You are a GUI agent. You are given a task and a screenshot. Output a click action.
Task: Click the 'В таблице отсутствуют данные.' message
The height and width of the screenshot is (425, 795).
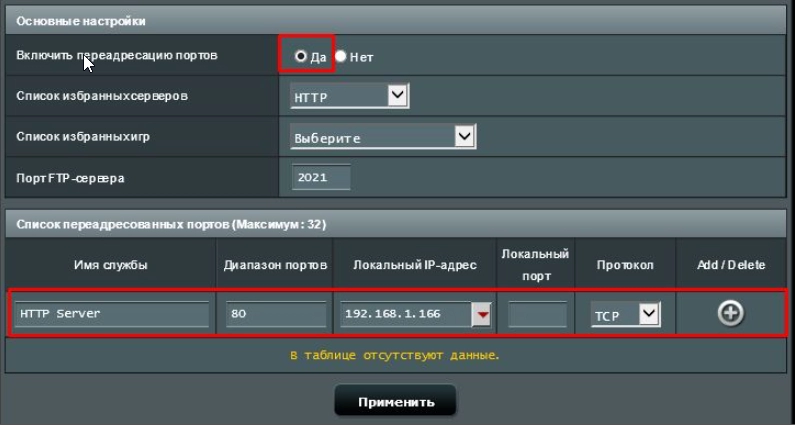pos(394,355)
